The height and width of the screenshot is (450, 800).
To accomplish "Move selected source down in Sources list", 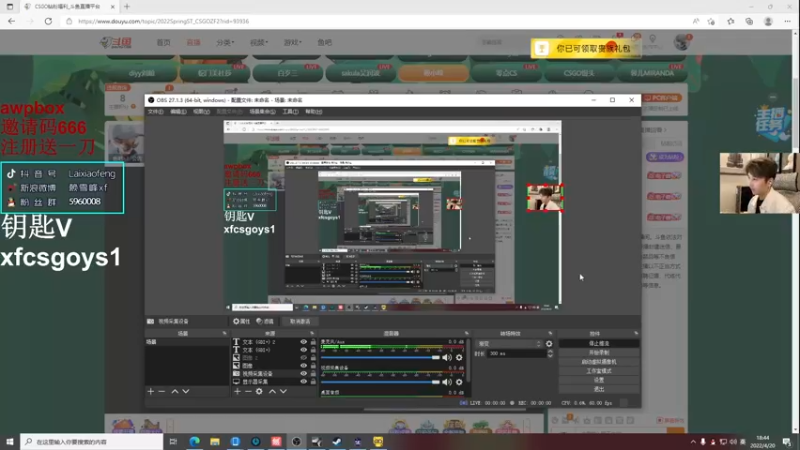I will (x=283, y=391).
